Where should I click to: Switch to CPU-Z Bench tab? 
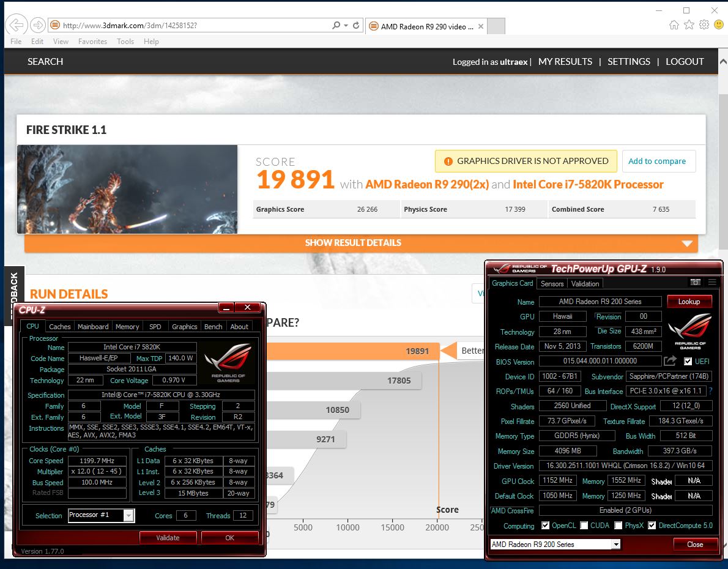pyautogui.click(x=213, y=327)
